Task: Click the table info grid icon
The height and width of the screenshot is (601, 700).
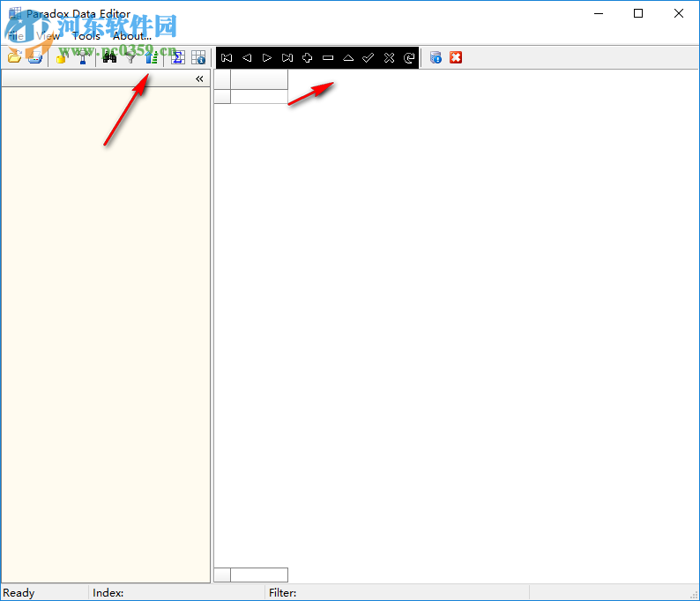Action: point(198,57)
